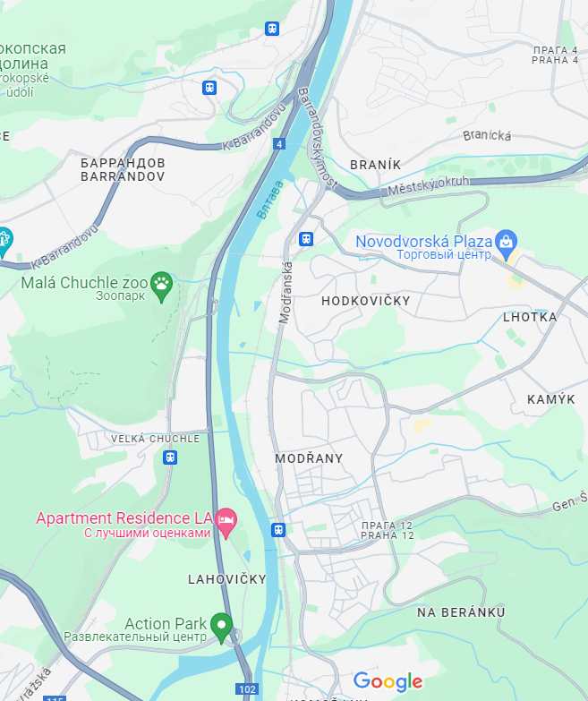Open the Google logo link
The width and height of the screenshot is (588, 701).
click(x=388, y=681)
